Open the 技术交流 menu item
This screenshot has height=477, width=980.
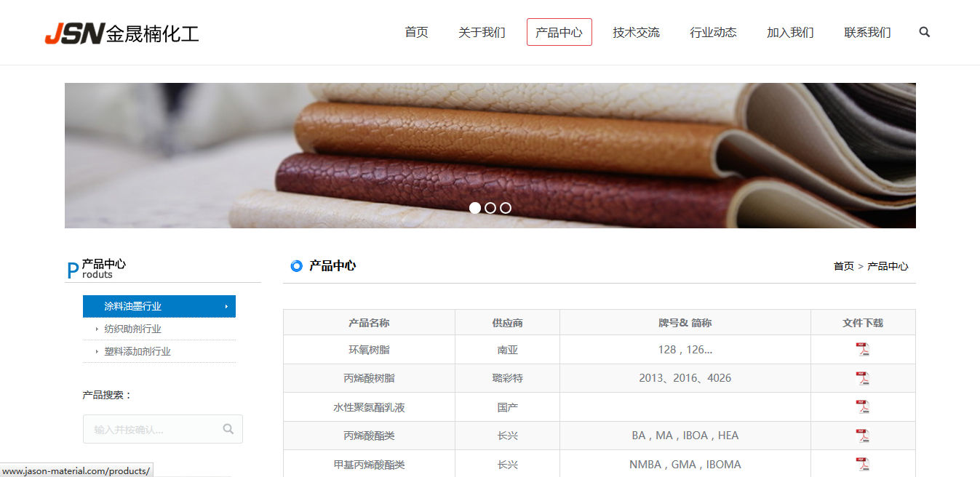[636, 32]
